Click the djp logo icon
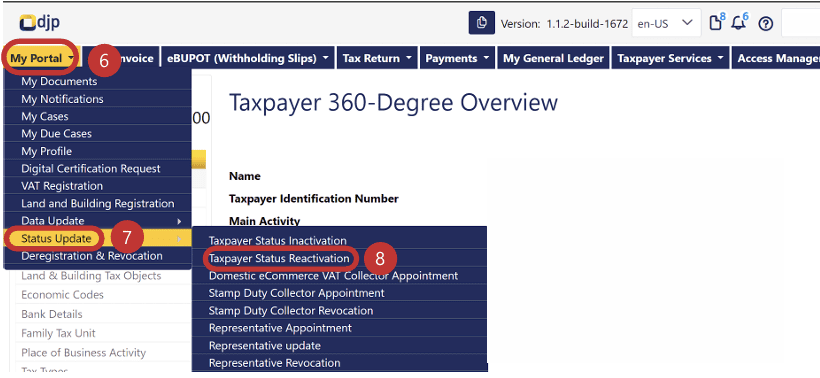Image resolution: width=820 pixels, height=378 pixels. pyautogui.click(x=39, y=23)
